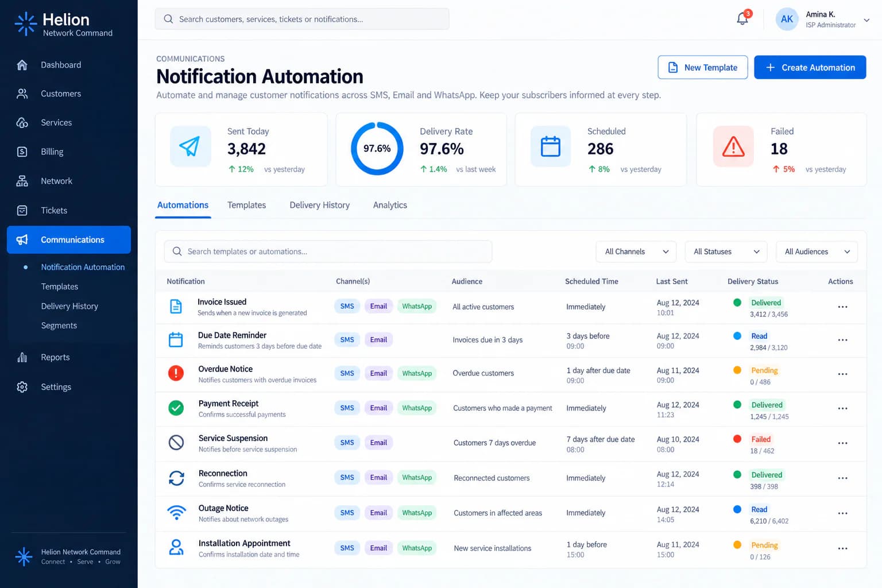882x588 pixels.
Task: Click the Services sidebar icon
Action: 22,122
